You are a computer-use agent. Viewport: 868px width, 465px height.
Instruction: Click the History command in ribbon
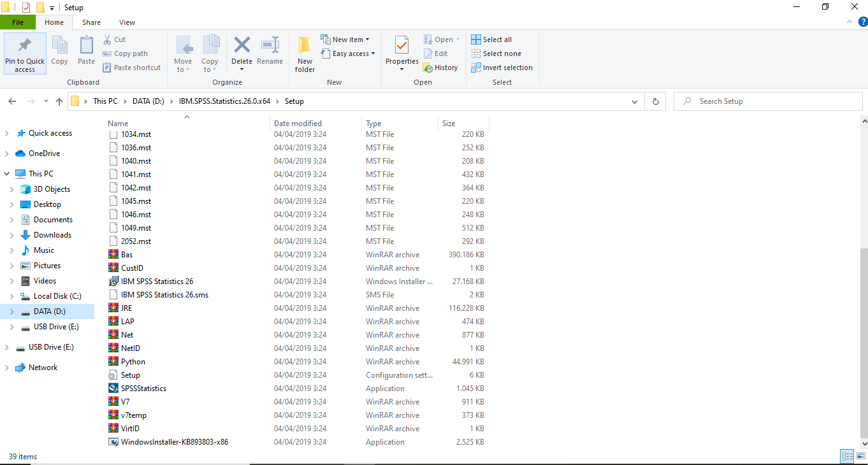pos(440,68)
